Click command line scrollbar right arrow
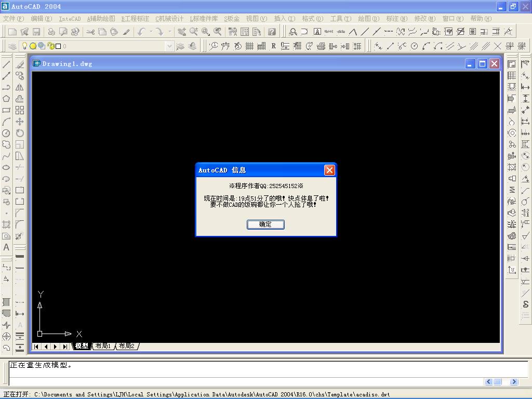532x399 pixels. coord(514,382)
